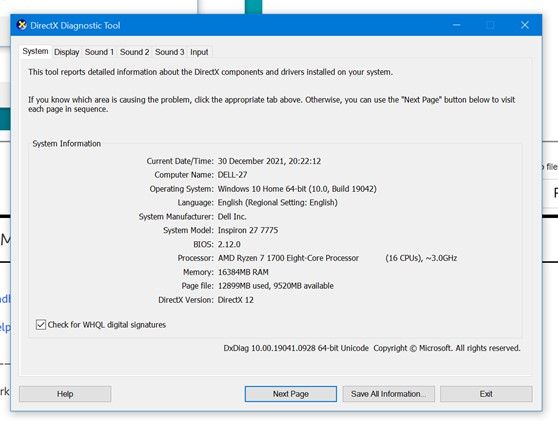
Task: Select AMD Ryzen 7 1700 processor text
Action: click(x=288, y=258)
